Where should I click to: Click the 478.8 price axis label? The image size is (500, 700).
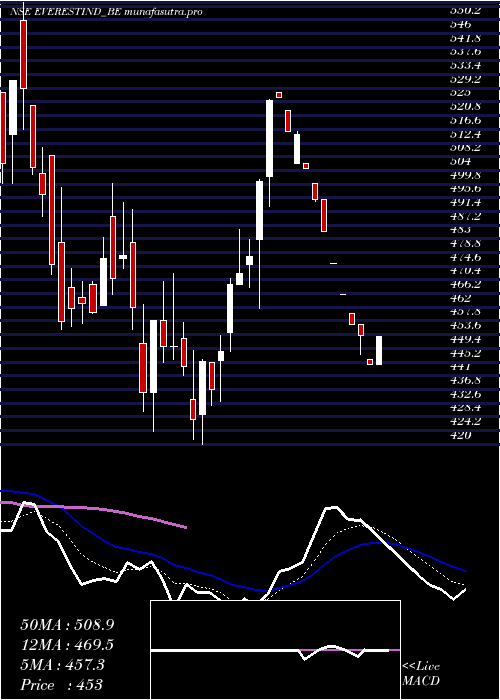point(465,243)
